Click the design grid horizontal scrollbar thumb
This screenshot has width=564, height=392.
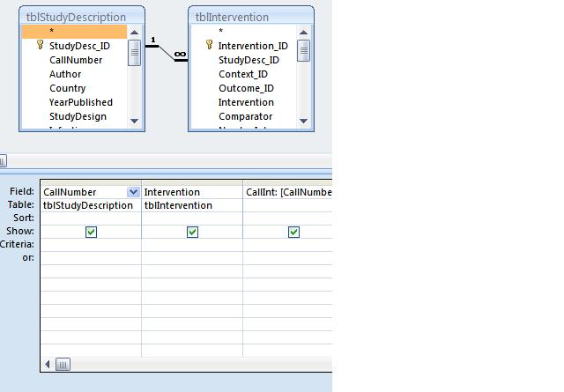63,365
